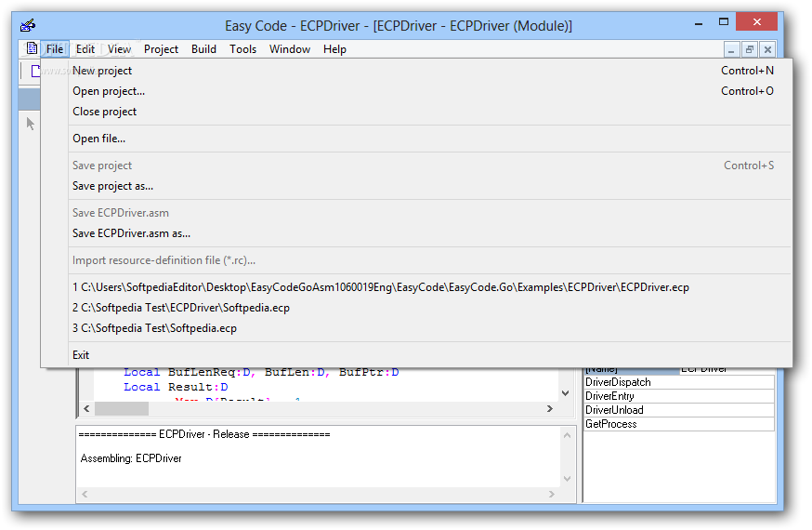Click 'Assembling: ECPDriver' output line
This screenshot has height=530, width=812.
(x=131, y=458)
